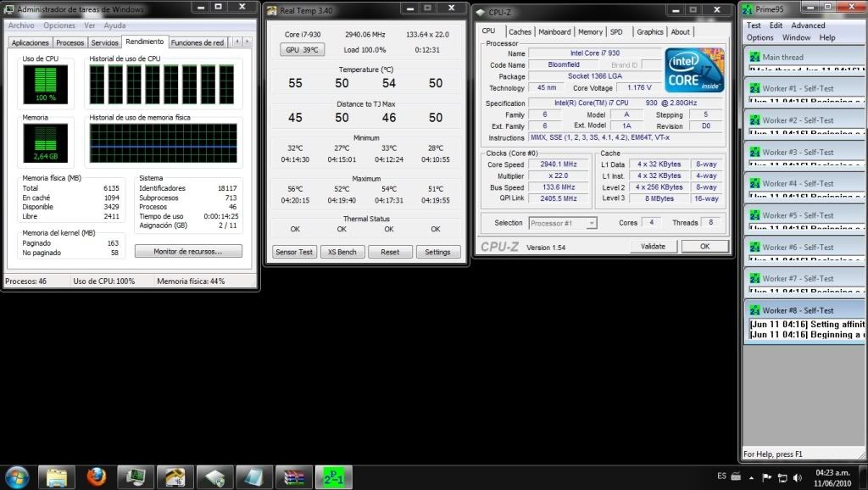This screenshot has width=868, height=490.
Task: Switch to the Caches tab in CPU-Z
Action: point(520,32)
